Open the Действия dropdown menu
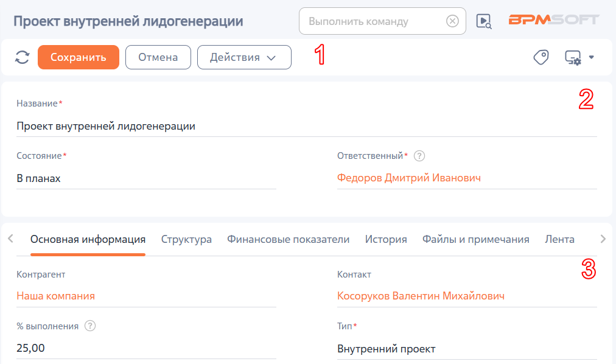This screenshot has height=364, width=616. [244, 57]
